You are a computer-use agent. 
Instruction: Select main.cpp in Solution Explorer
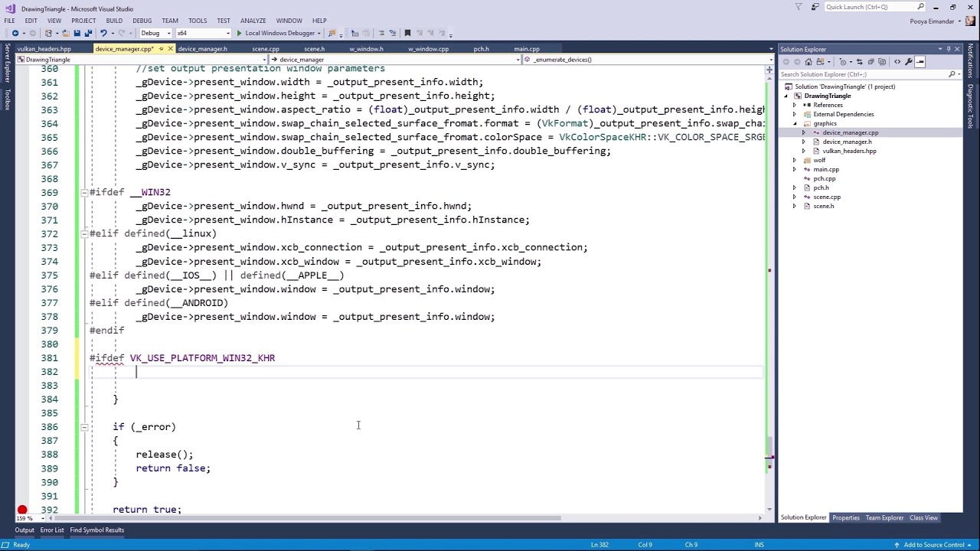click(826, 169)
